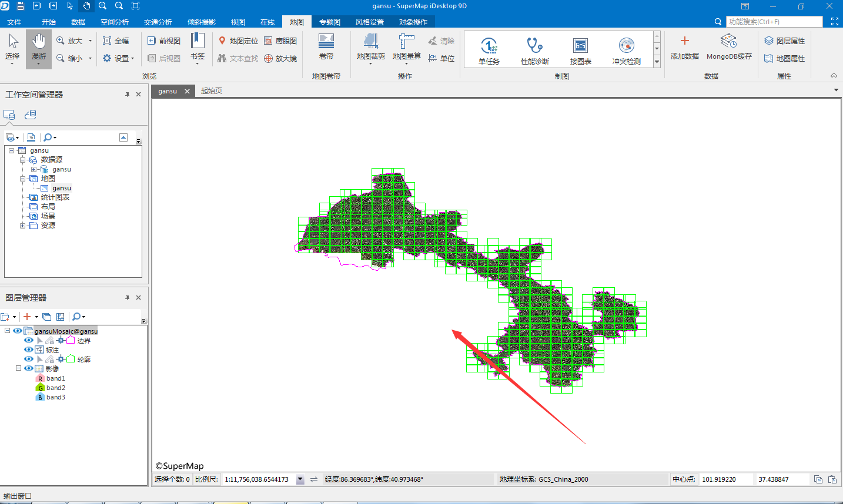Hide the 轮廓 outline layer
The width and height of the screenshot is (843, 504).
pyautogui.click(x=28, y=359)
